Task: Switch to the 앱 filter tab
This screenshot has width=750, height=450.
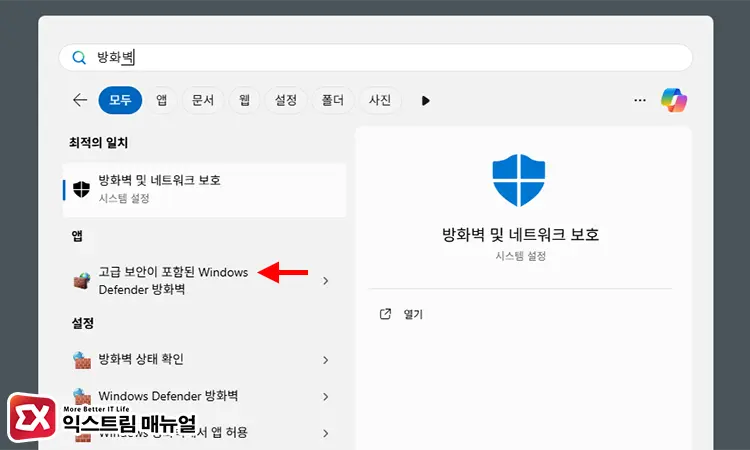Action: click(x=162, y=100)
